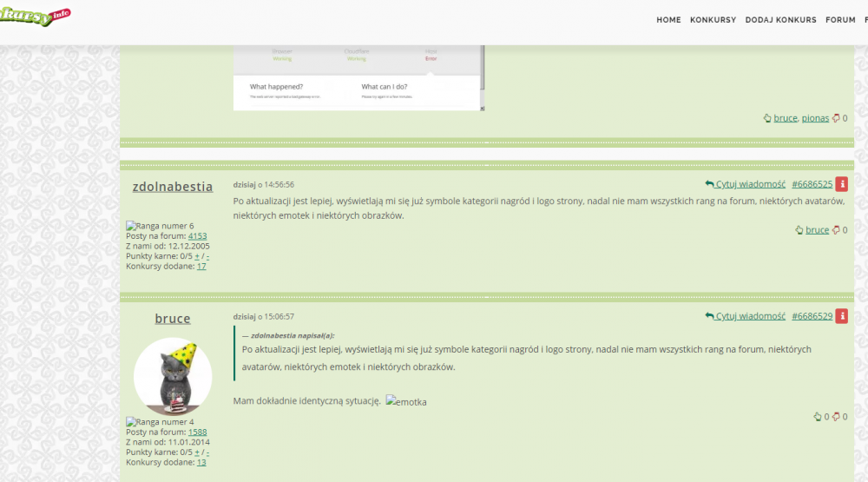Like zdolnabestia's post with thumbs-up icon

[x=799, y=230]
